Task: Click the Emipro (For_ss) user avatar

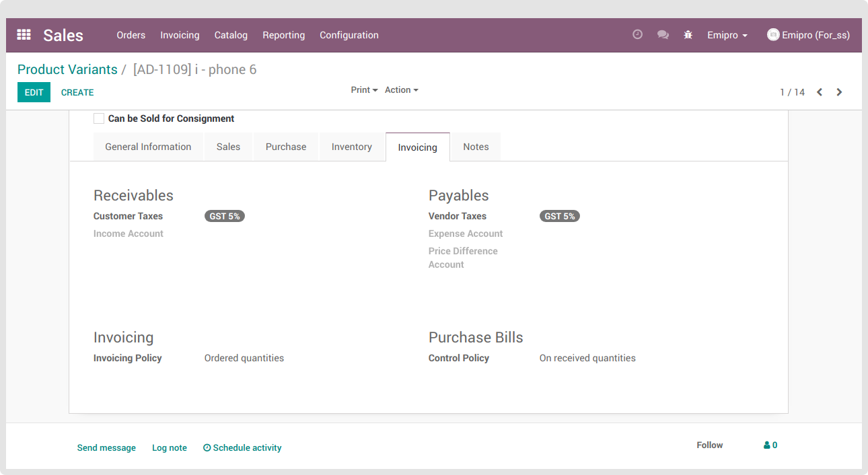Action: tap(773, 35)
